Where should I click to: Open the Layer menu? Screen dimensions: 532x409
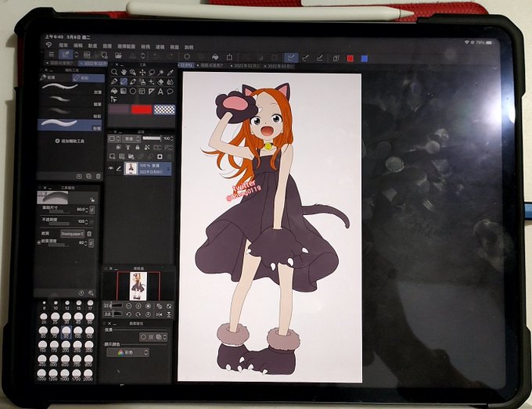pyautogui.click(x=107, y=46)
